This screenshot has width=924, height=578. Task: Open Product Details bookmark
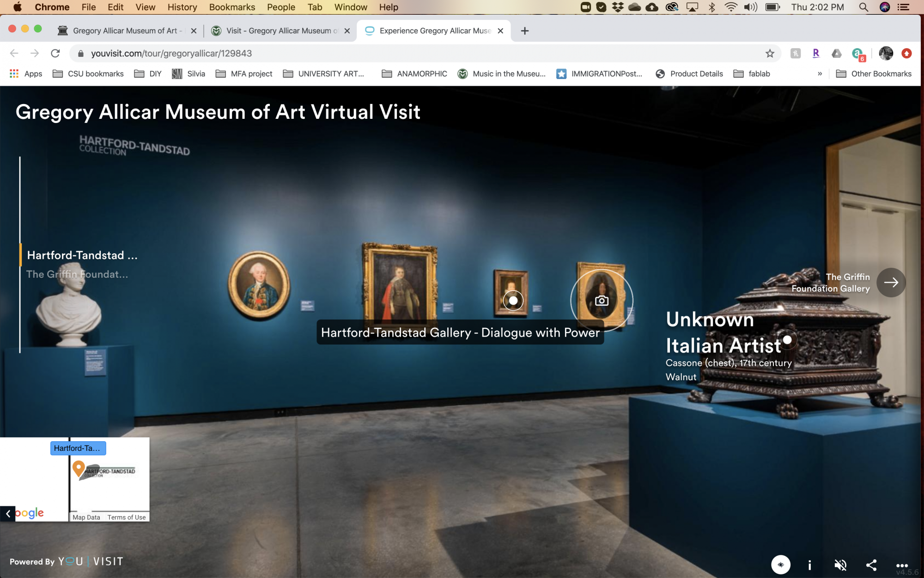coord(689,74)
